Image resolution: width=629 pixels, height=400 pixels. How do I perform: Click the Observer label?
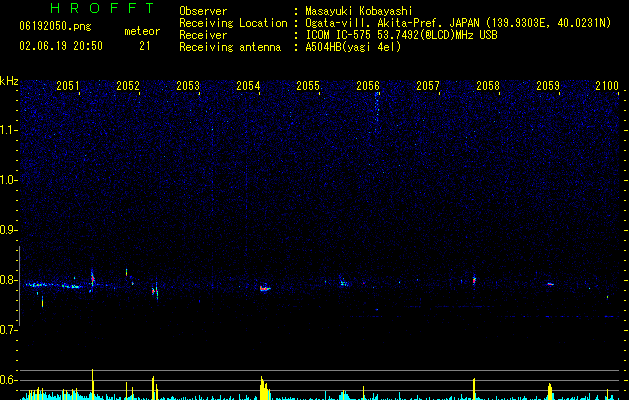[x=203, y=11]
